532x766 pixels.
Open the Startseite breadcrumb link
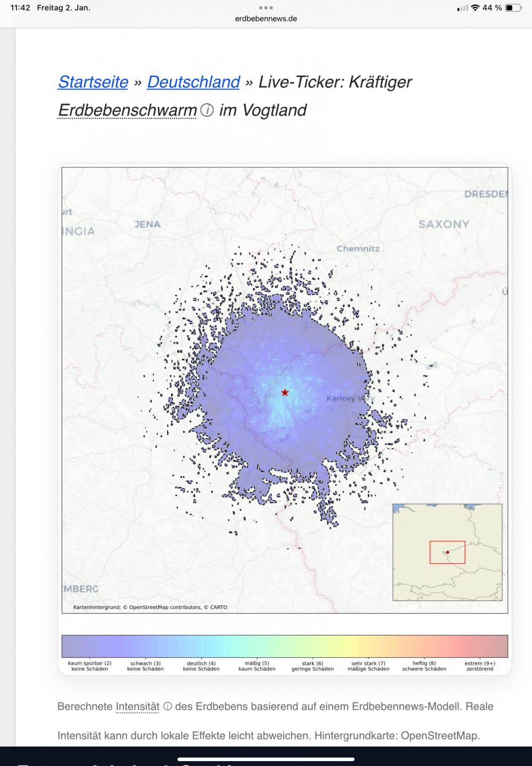tap(93, 82)
